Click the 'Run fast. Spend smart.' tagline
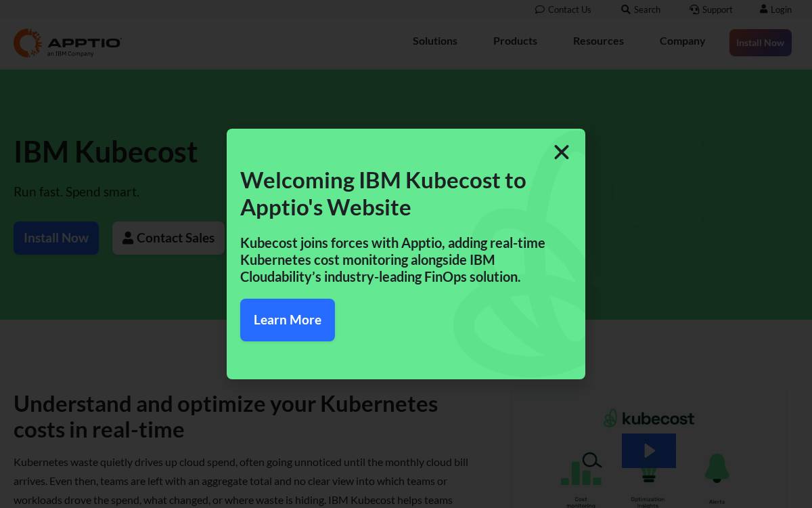Image resolution: width=812 pixels, height=508 pixels. pos(76,192)
